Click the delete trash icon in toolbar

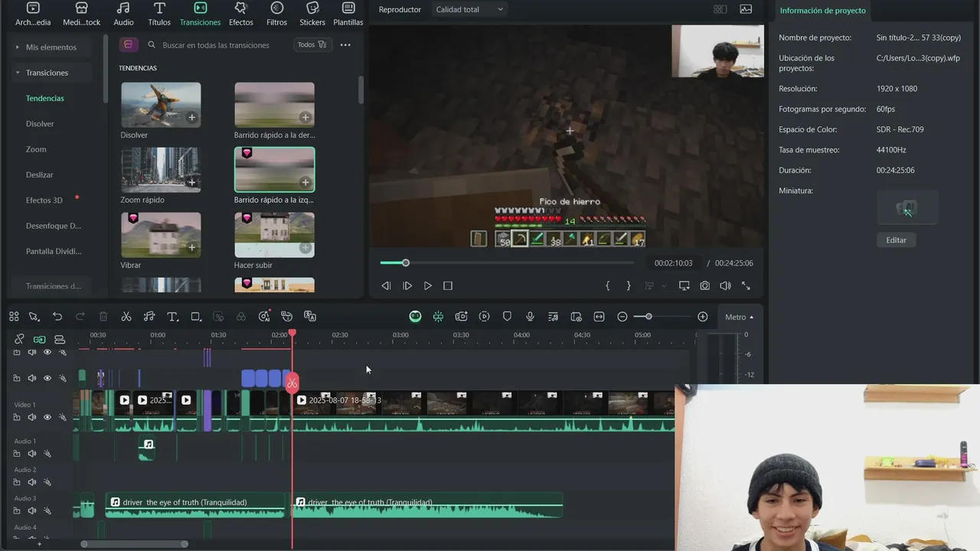[103, 316]
